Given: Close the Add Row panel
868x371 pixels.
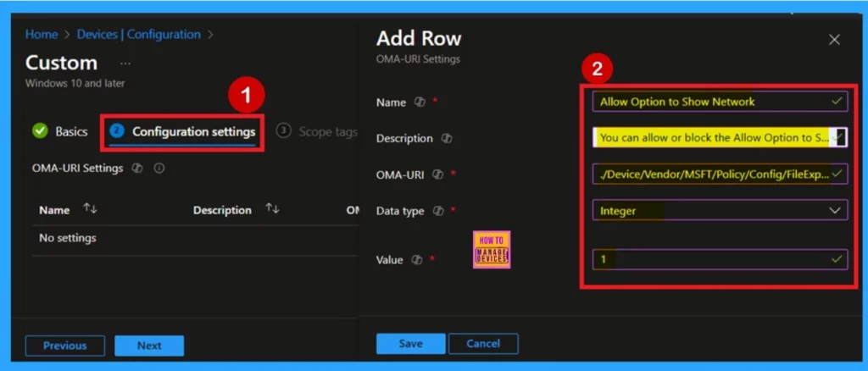Looking at the screenshot, I should tap(834, 40).
